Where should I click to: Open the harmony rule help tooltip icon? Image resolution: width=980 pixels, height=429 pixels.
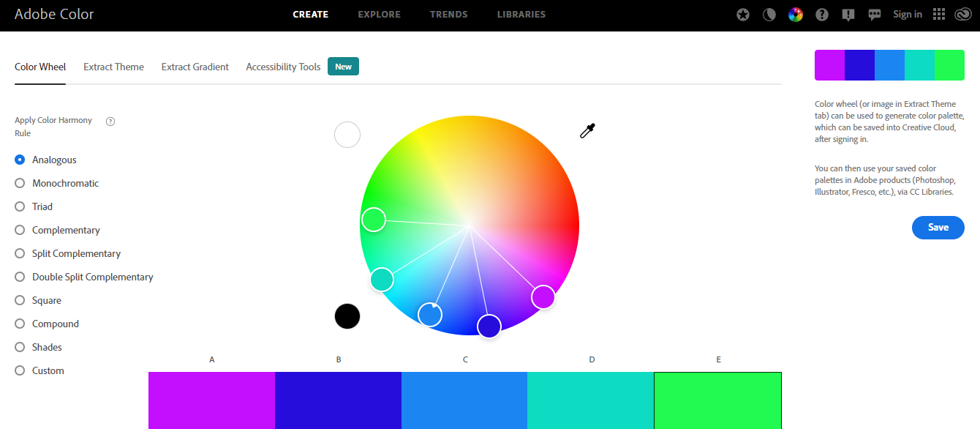coord(110,121)
